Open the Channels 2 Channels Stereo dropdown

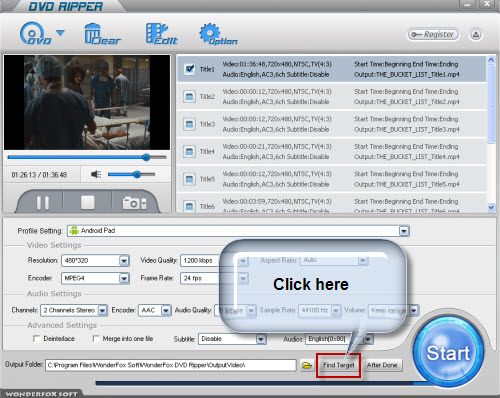pos(102,311)
